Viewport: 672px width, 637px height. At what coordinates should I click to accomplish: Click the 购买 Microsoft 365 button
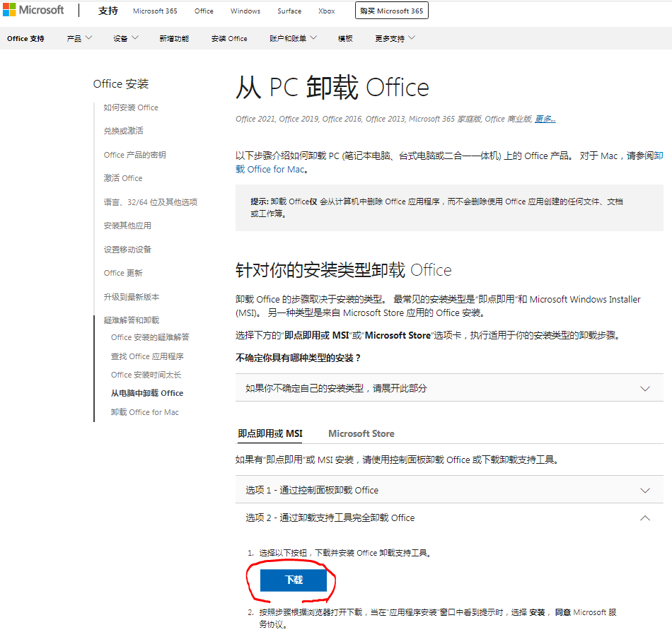click(392, 11)
